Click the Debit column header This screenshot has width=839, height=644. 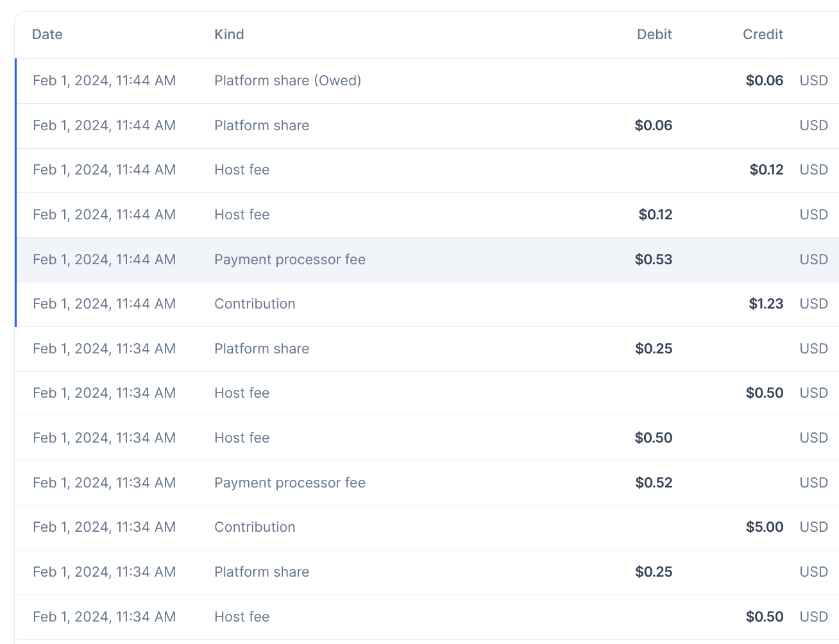click(x=654, y=35)
